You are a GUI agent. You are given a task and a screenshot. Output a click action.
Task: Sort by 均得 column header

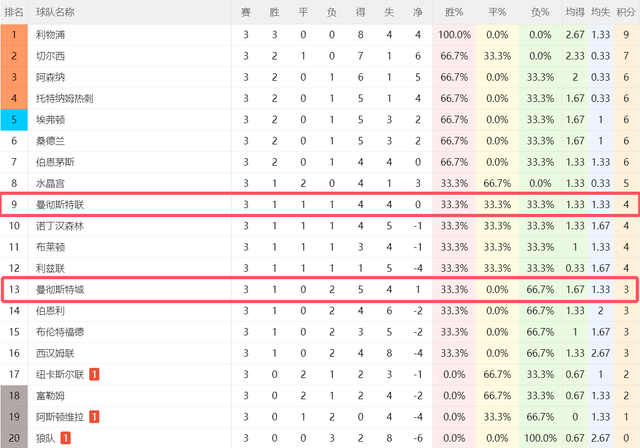[574, 12]
